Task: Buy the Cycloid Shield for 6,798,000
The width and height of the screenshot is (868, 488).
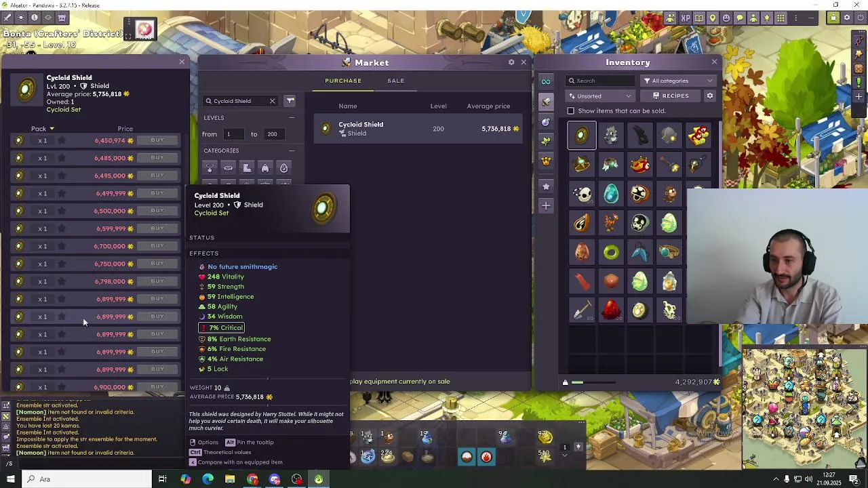Action: tap(157, 281)
